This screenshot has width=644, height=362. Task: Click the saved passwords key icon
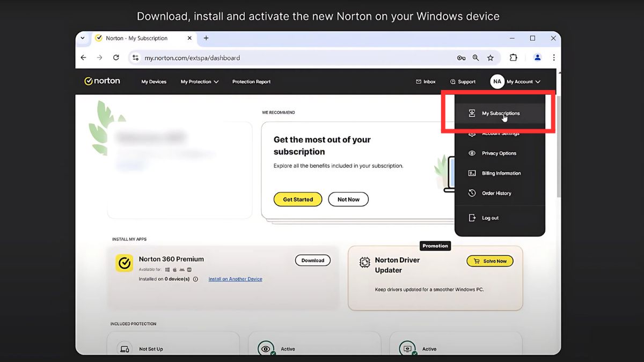461,58
